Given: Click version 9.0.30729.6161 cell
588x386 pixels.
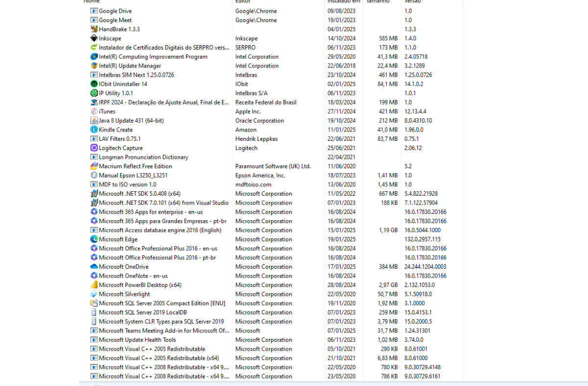Looking at the screenshot, I should (423, 376).
